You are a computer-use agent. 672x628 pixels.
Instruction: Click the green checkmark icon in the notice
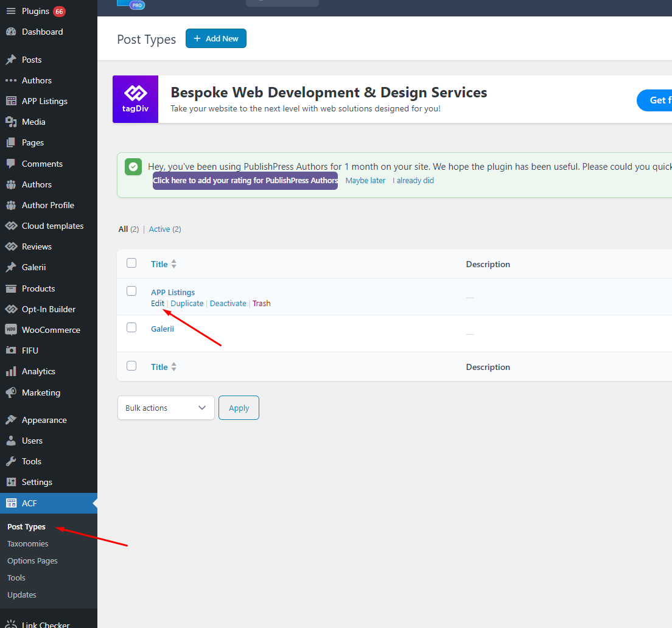coord(133,167)
